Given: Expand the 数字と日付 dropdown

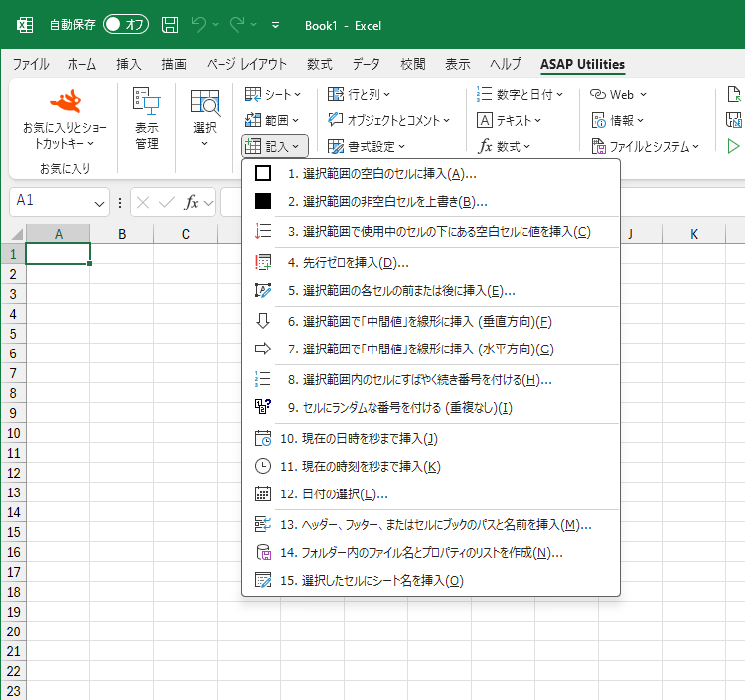Looking at the screenshot, I should [520, 95].
